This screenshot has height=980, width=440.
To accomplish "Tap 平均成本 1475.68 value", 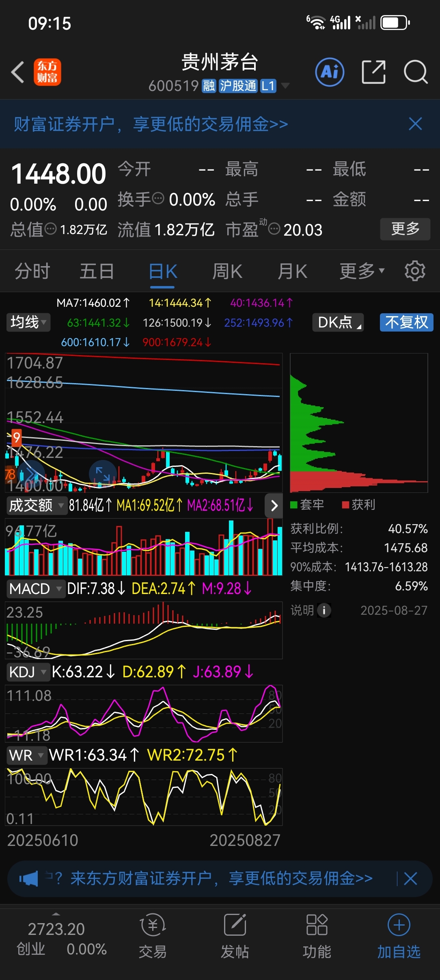I will point(406,548).
